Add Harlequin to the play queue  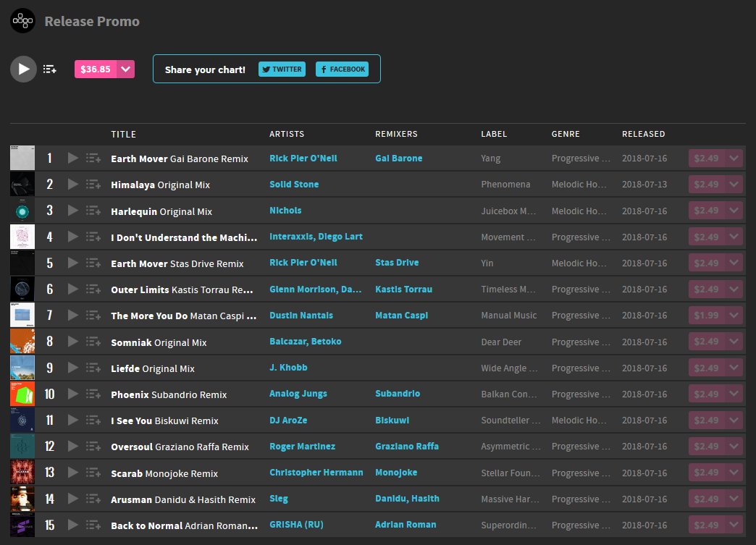coord(93,211)
